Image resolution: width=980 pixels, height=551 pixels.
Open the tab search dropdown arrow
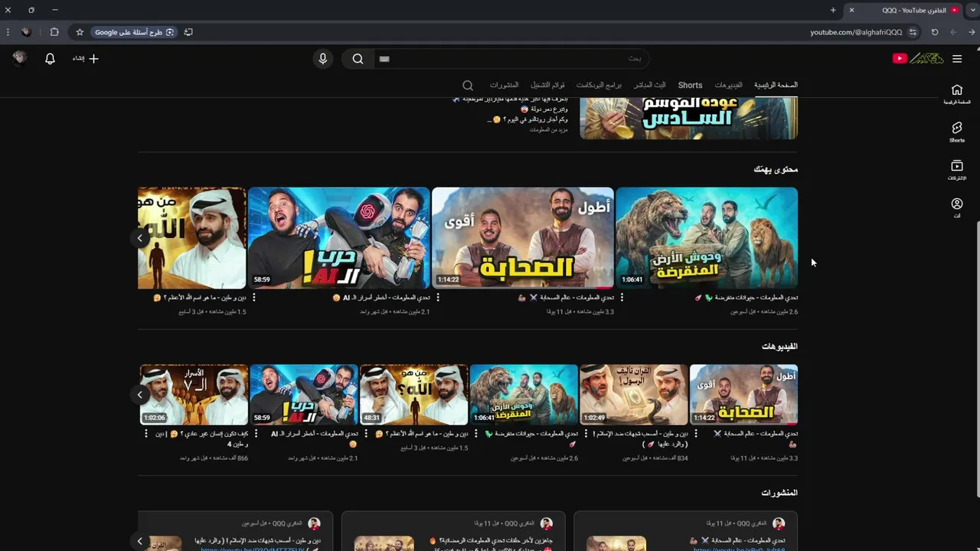pos(972,10)
